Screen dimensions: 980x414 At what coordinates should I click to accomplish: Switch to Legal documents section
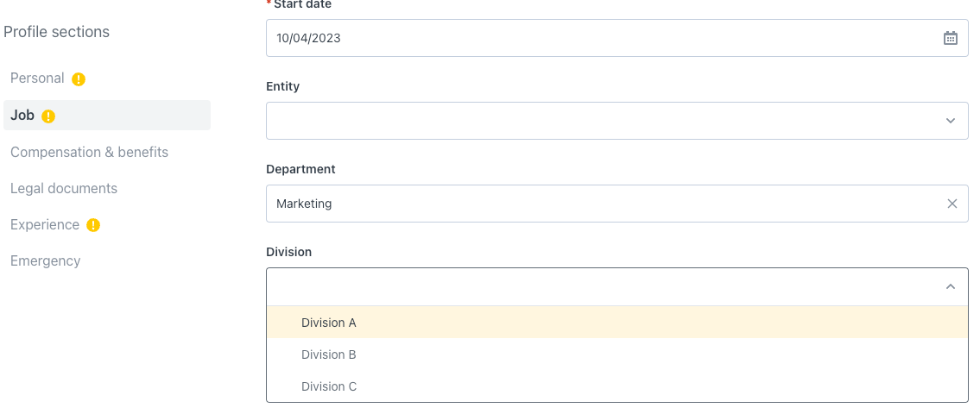[64, 188]
